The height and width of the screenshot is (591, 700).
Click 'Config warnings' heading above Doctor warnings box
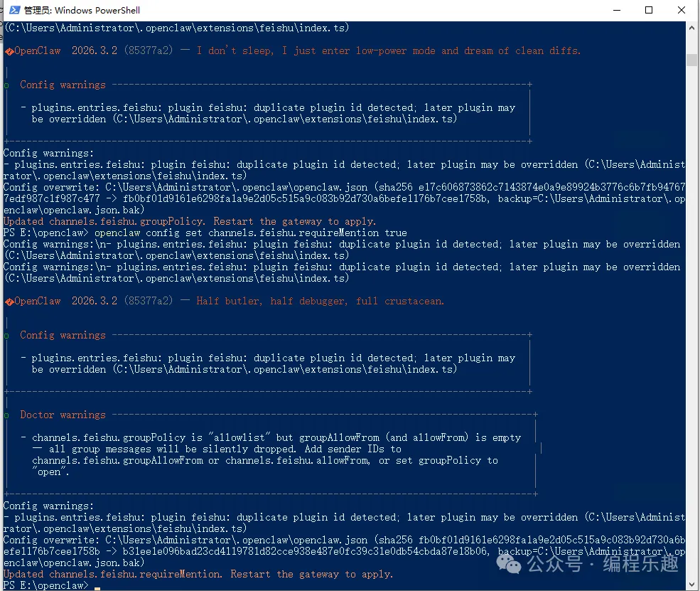click(x=63, y=336)
